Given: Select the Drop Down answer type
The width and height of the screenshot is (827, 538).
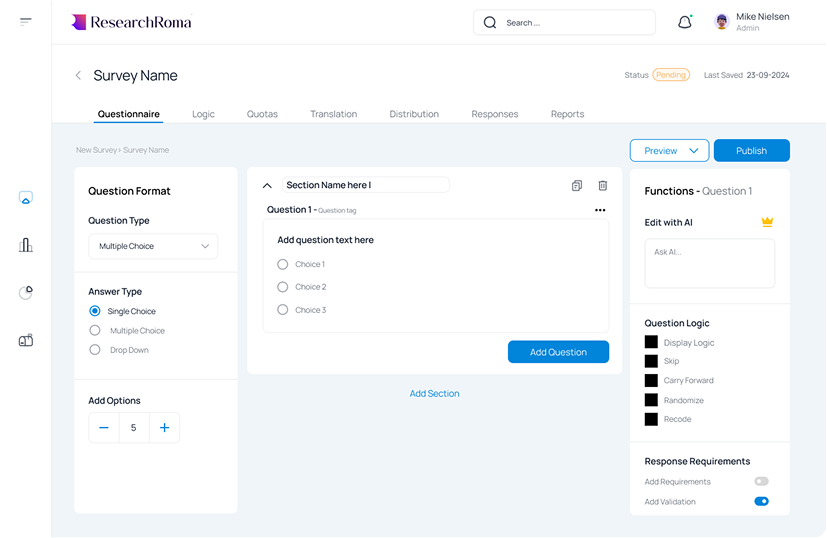Looking at the screenshot, I should (95, 350).
